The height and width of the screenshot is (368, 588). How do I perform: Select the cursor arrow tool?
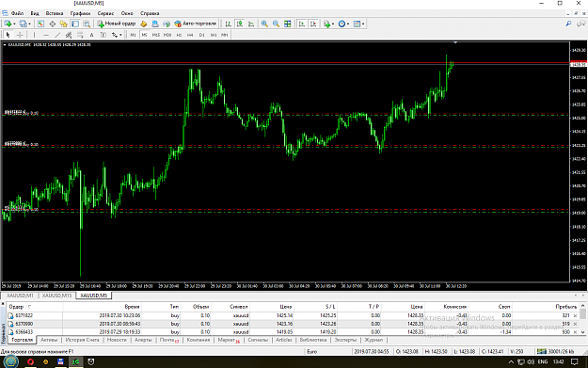[8, 35]
